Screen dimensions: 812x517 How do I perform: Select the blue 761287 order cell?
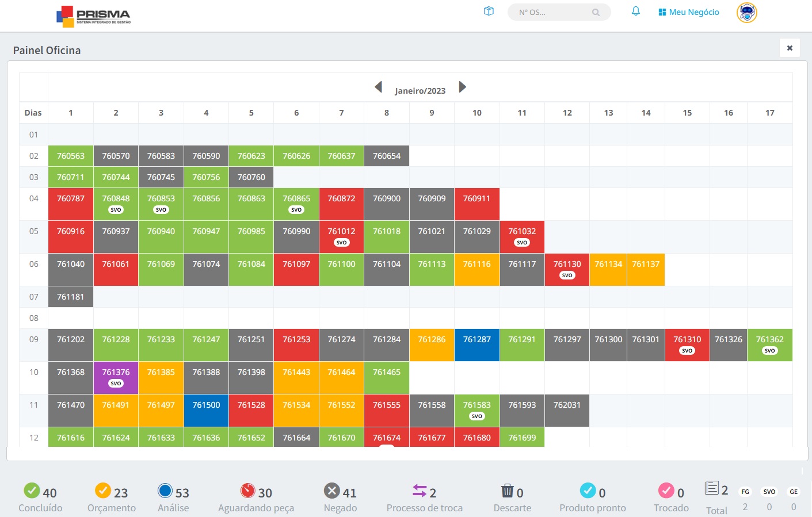click(x=477, y=344)
